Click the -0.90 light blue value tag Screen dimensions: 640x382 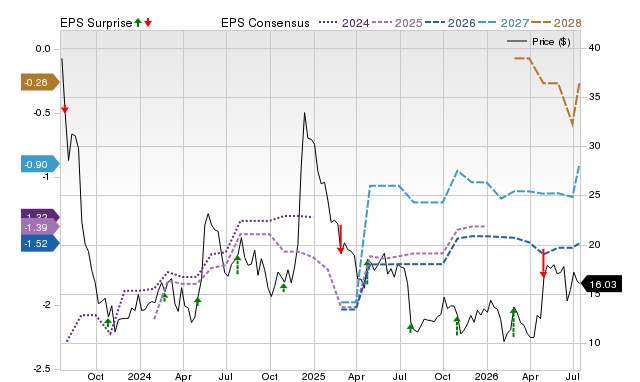[x=40, y=164]
